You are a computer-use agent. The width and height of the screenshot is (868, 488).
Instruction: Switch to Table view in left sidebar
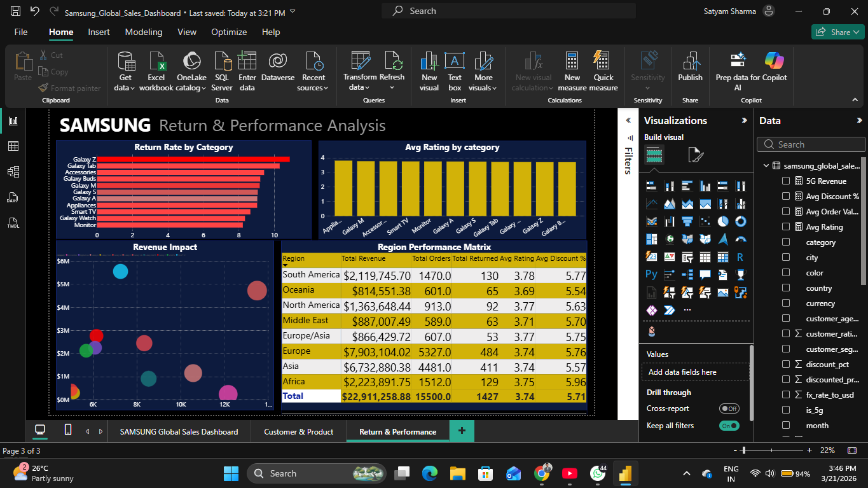13,146
